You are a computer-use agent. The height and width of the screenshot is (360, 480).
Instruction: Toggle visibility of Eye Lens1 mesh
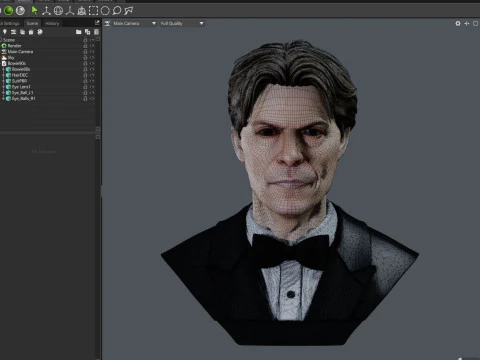[92, 87]
